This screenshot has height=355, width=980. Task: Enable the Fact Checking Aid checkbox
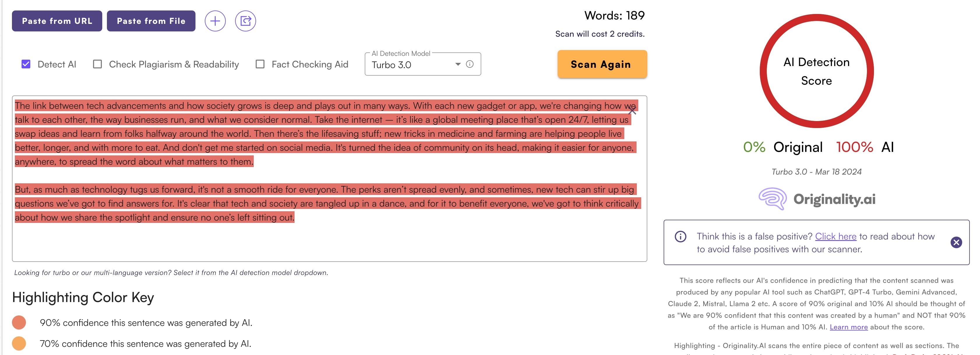(x=260, y=64)
